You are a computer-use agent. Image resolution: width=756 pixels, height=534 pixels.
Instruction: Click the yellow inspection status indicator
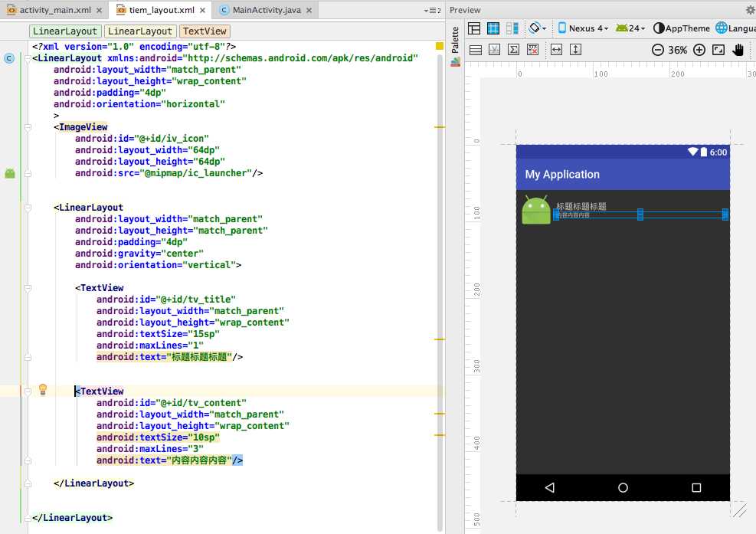(440, 46)
